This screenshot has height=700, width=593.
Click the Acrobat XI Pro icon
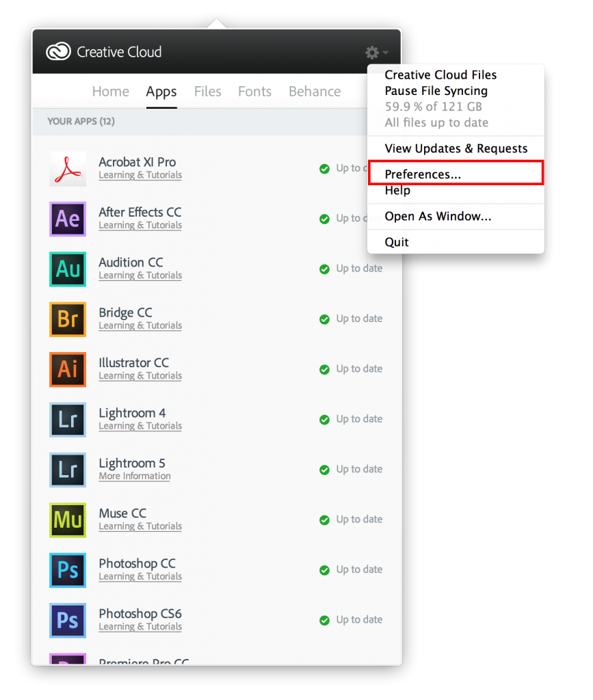tap(68, 169)
